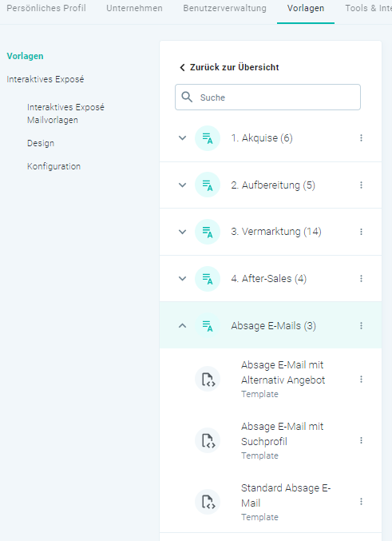392x541 pixels.
Task: Click the Suche search field
Action: tap(268, 97)
